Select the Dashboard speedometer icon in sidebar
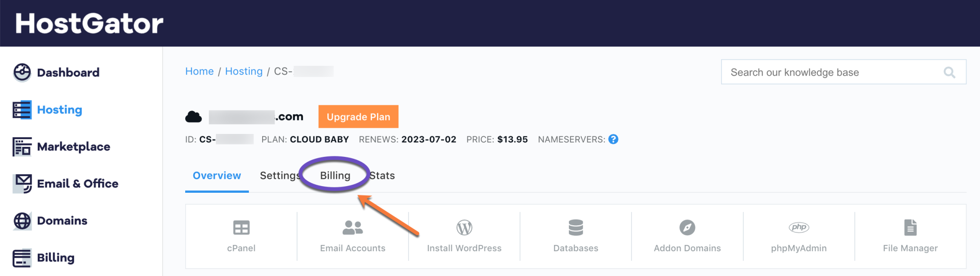Image resolution: width=980 pixels, height=276 pixels. coord(22,72)
